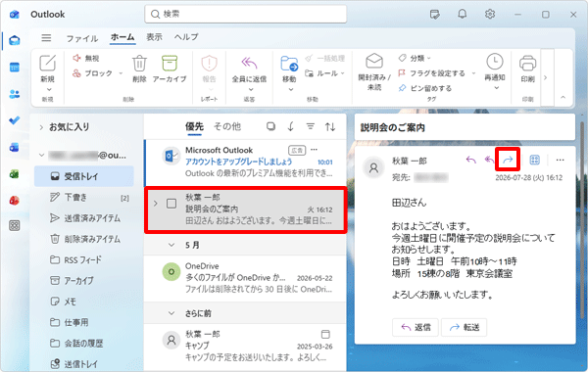Open the My Day icon in title bar
Screen dimensions: 588x372
point(434,15)
